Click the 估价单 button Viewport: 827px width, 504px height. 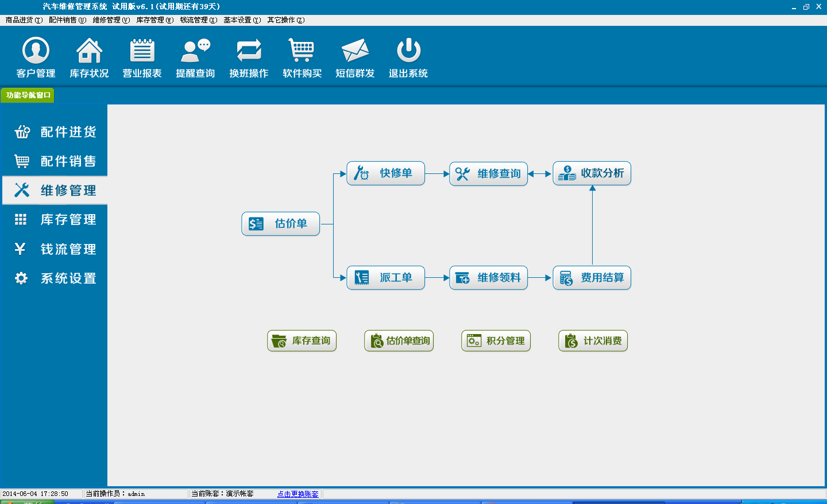(x=281, y=224)
